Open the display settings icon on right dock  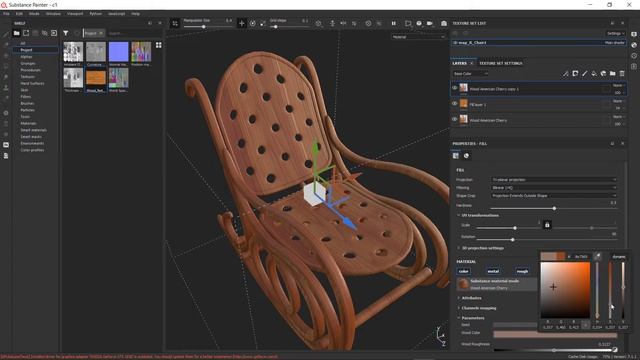(x=634, y=34)
